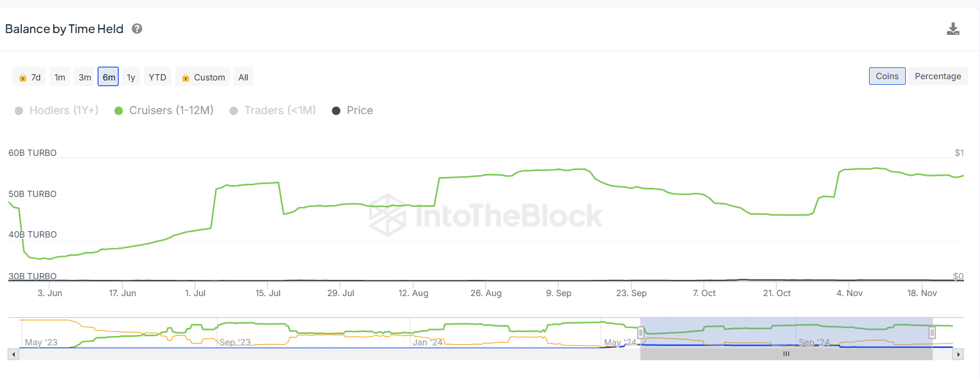Click the right range selector handle

tap(932, 333)
